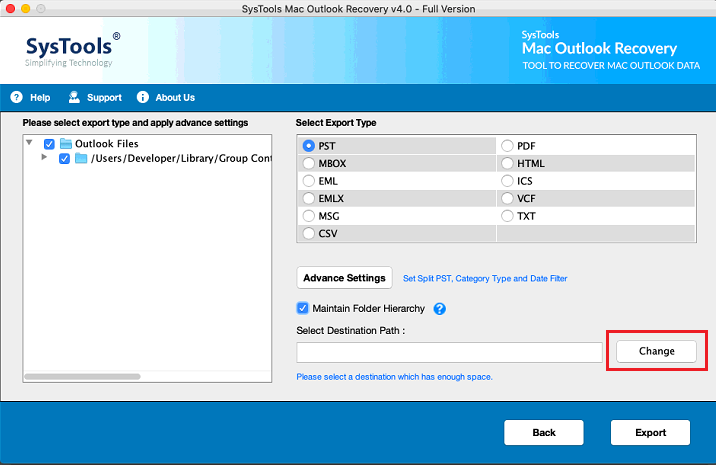Open the Help menu item
Screen dimensions: 716x465
pos(40,98)
